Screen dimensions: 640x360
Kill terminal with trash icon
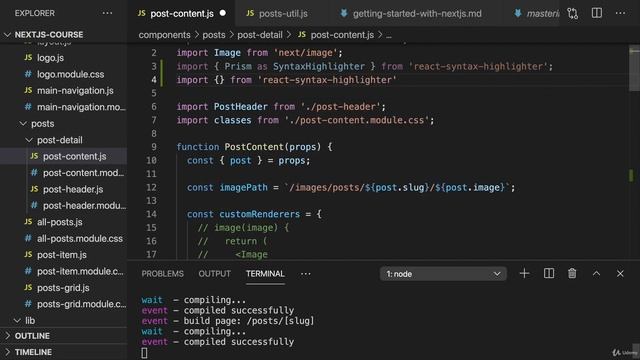[x=572, y=273]
